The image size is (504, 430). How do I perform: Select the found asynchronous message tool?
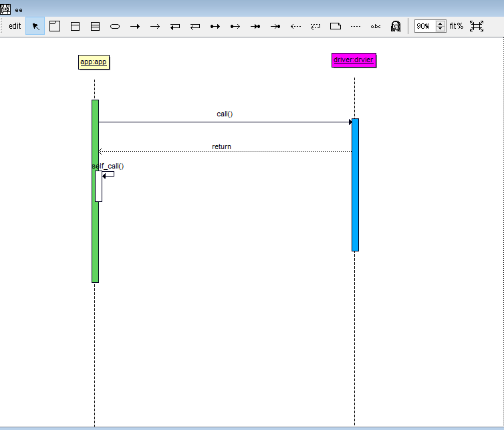235,26
